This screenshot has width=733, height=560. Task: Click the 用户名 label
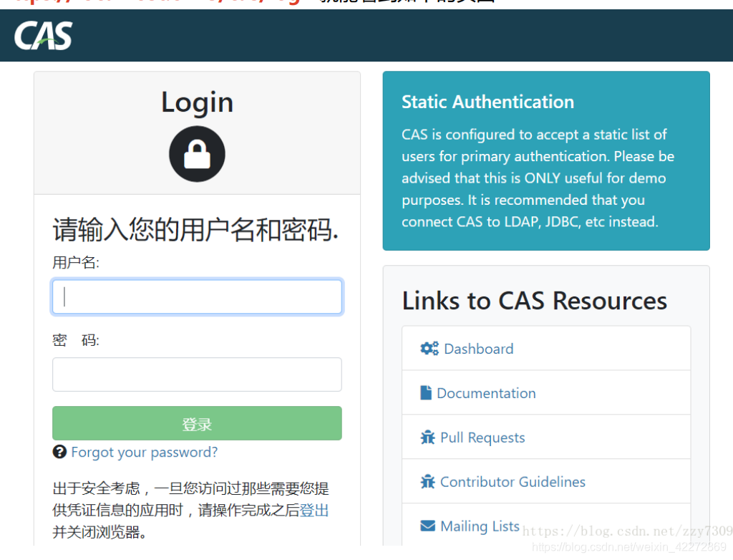click(x=76, y=263)
